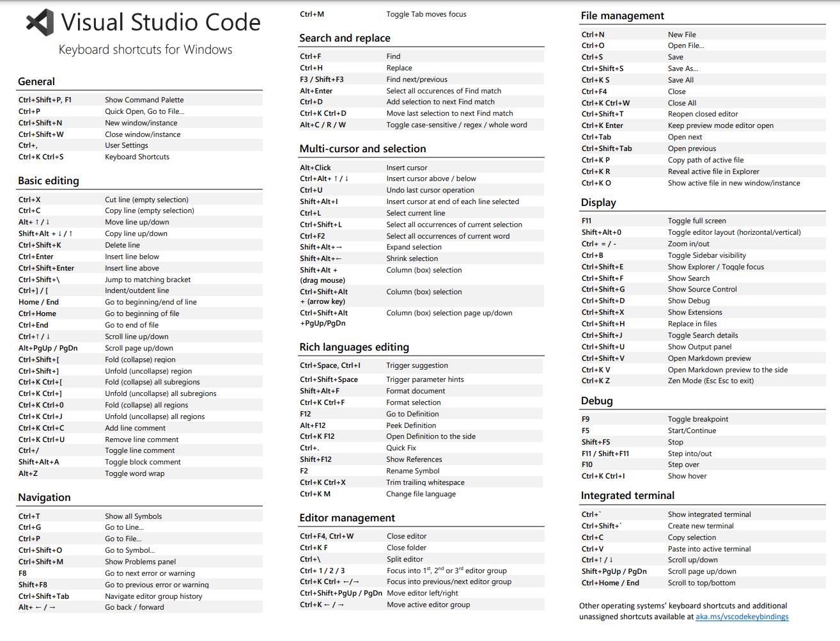Click "Paste into active terminal" text
The height and width of the screenshot is (641, 840).
click(710, 549)
